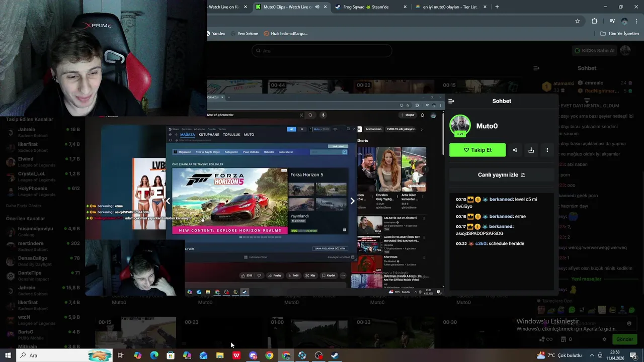644x362 pixels.
Task: Close the Frog Sqwad Steam'de tab
Action: 405,7
